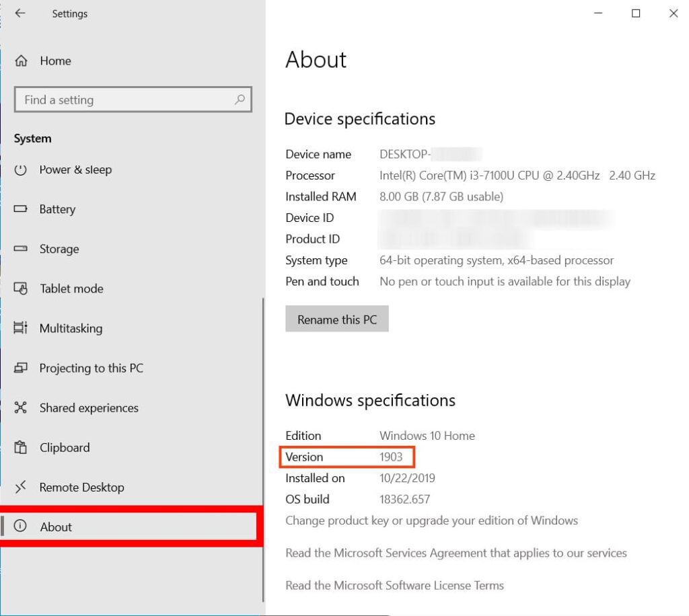This screenshot has width=689, height=616.
Task: Click the Storage drive icon
Action: coord(21,249)
